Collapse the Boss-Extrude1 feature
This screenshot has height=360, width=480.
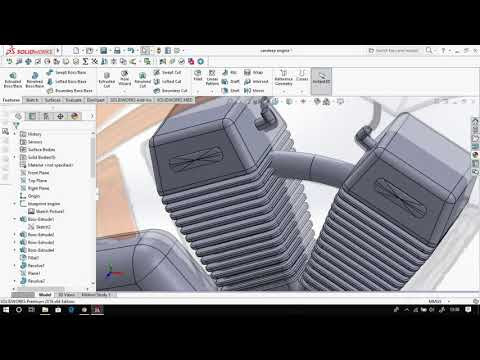click(15, 219)
